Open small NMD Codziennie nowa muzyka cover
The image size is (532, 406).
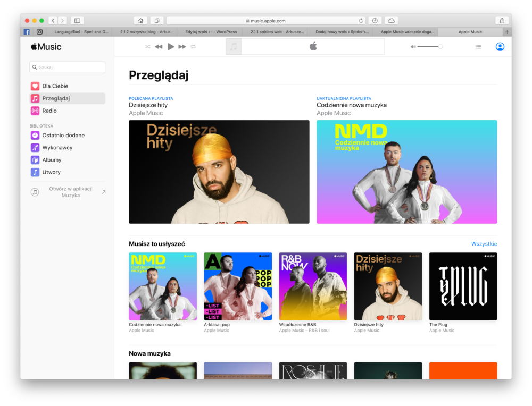point(163,286)
